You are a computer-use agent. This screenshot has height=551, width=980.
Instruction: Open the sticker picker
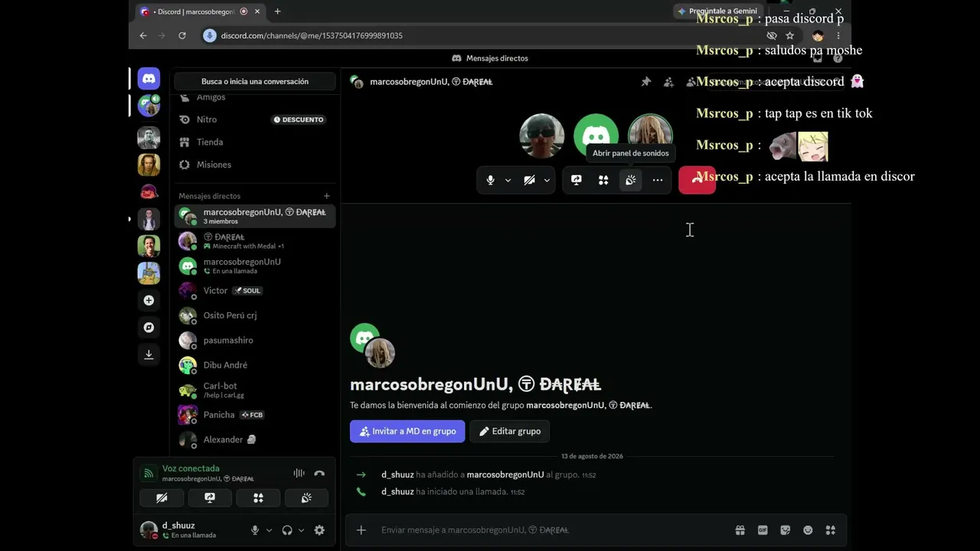click(x=786, y=530)
